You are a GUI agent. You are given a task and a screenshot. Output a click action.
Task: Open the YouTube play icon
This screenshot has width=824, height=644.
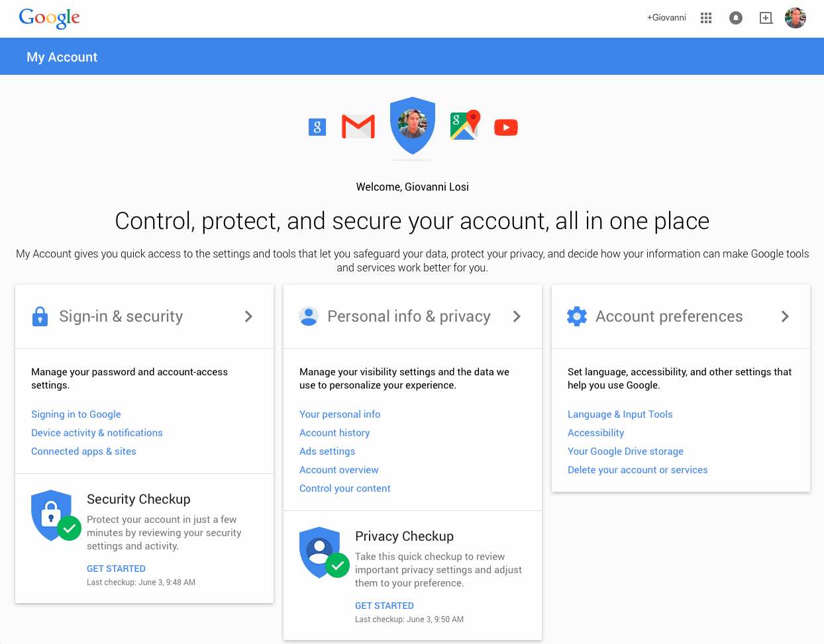506,127
